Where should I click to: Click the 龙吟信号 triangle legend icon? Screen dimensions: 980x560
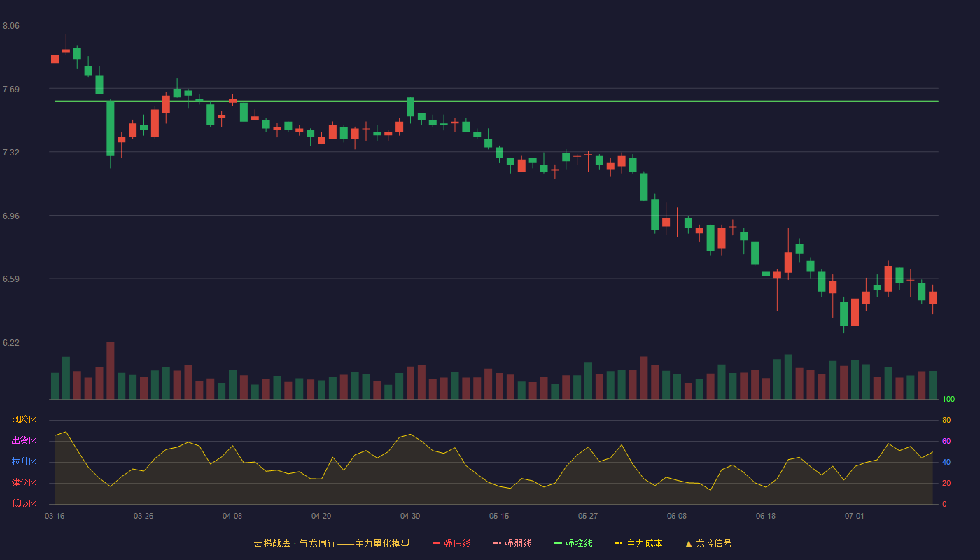click(689, 543)
